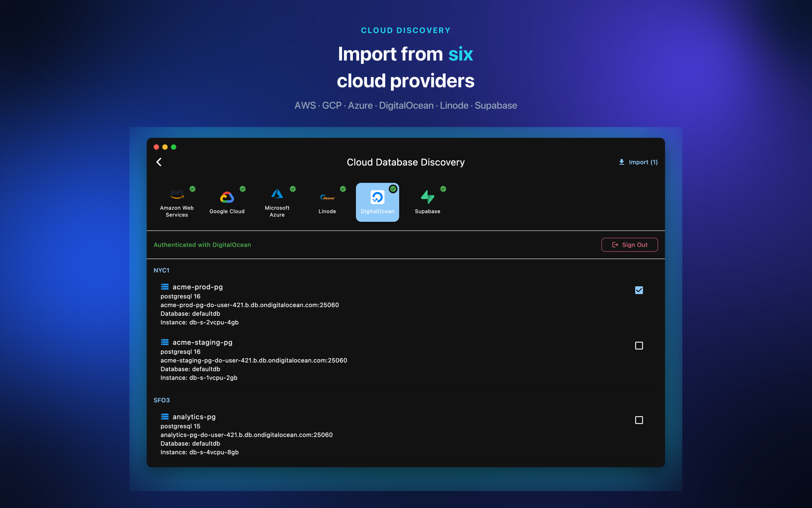
Task: Select the Amazon Web Services provider tab
Action: (x=177, y=202)
